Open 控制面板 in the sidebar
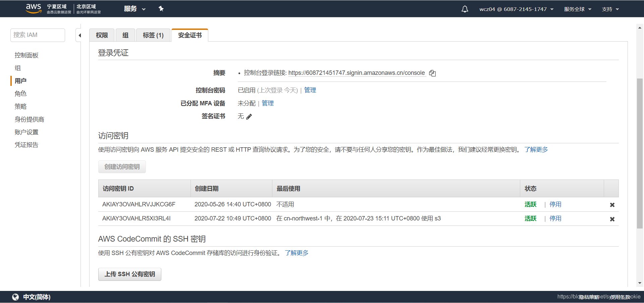This screenshot has width=644, height=303. [x=26, y=55]
